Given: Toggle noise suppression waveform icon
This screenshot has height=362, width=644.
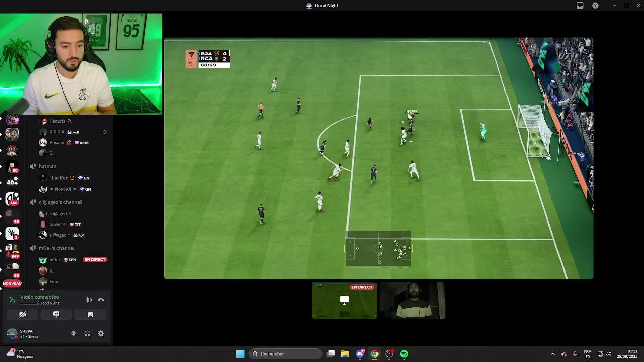Looking at the screenshot, I should [x=89, y=300].
